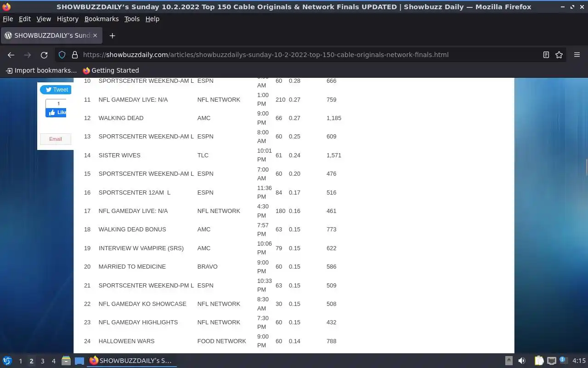Viewport: 588px width, 368px height.
Task: Click the show desktop taskbar icon
Action: (x=79, y=361)
